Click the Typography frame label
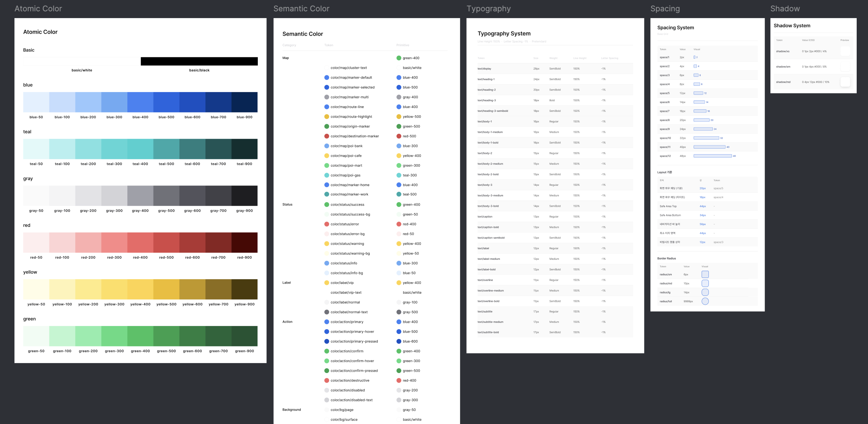 (x=488, y=8)
